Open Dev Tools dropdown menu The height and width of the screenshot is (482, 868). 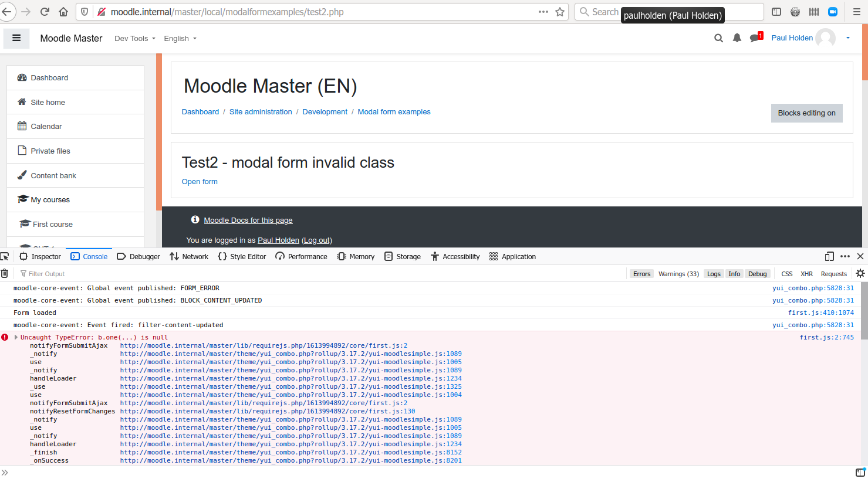(x=135, y=39)
